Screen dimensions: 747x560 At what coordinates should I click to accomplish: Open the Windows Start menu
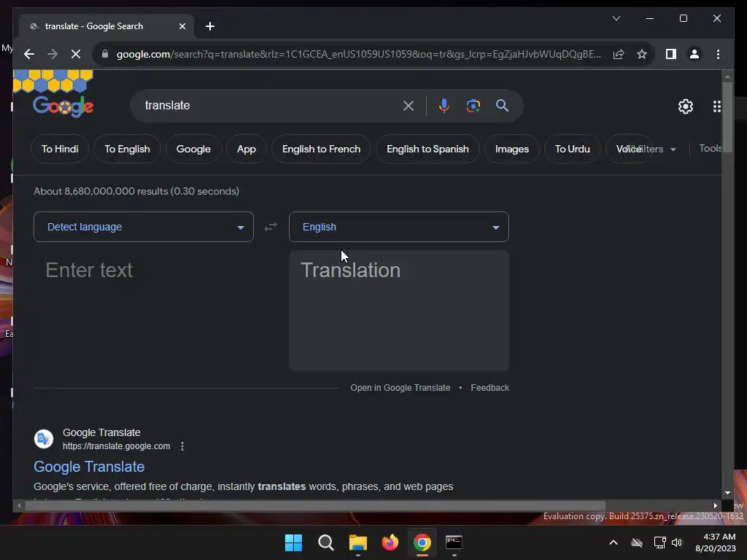[293, 542]
